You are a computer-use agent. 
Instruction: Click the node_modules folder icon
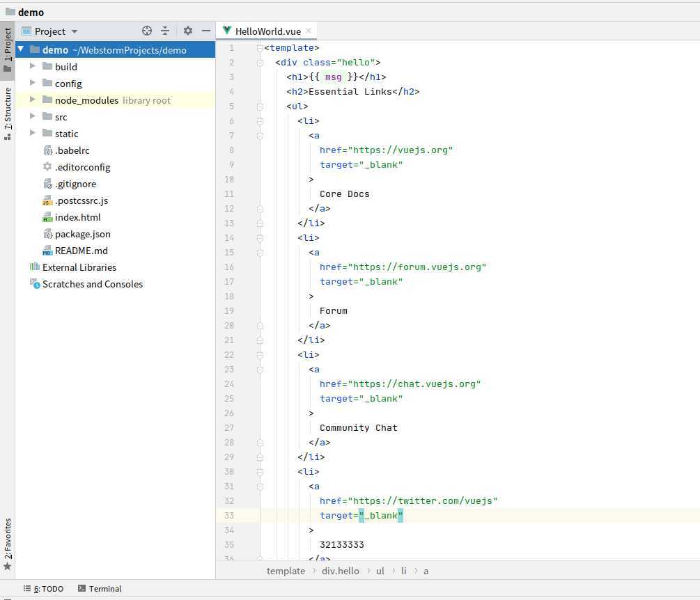47,100
